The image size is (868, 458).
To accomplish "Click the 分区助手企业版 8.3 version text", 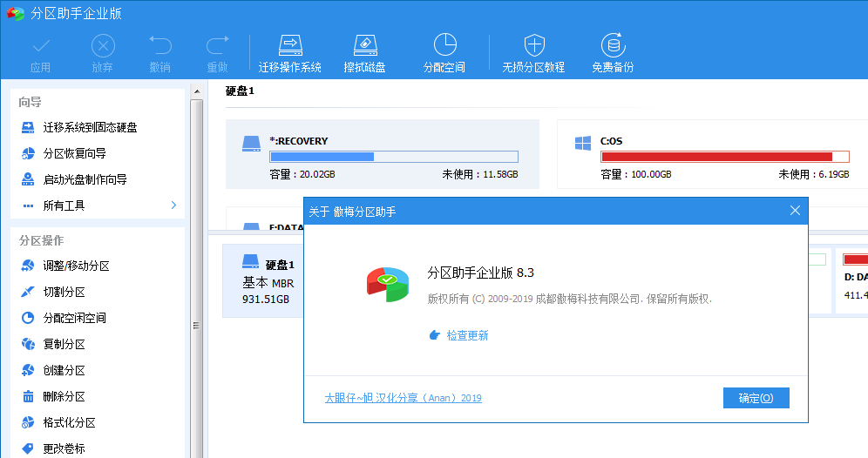I will click(x=480, y=273).
